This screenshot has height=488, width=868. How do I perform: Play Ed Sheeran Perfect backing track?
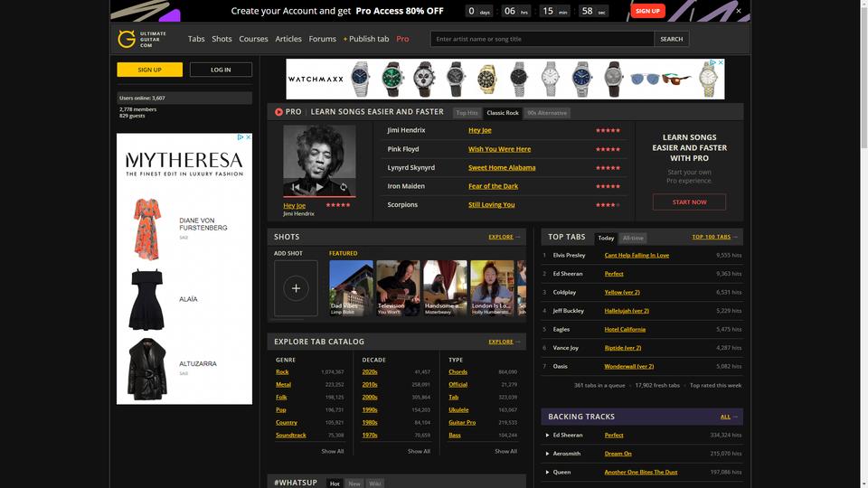pos(548,436)
